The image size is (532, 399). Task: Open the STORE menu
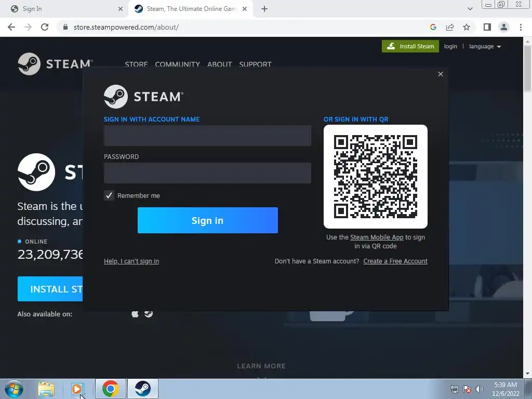[x=136, y=64]
